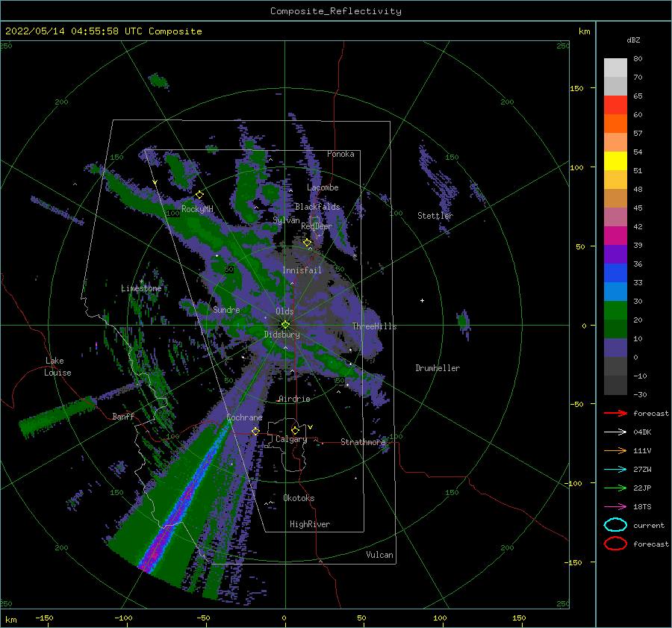Click the Banff label
This screenshot has height=628, width=672.
pyautogui.click(x=123, y=416)
